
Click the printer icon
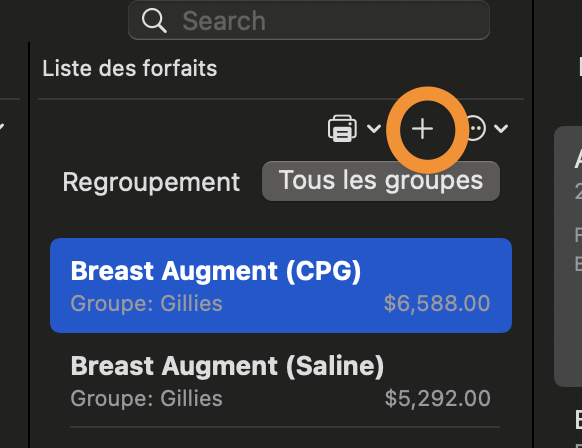(x=342, y=128)
